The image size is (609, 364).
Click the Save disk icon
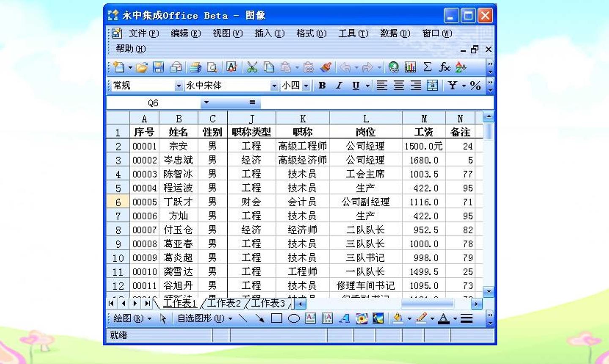coord(159,67)
